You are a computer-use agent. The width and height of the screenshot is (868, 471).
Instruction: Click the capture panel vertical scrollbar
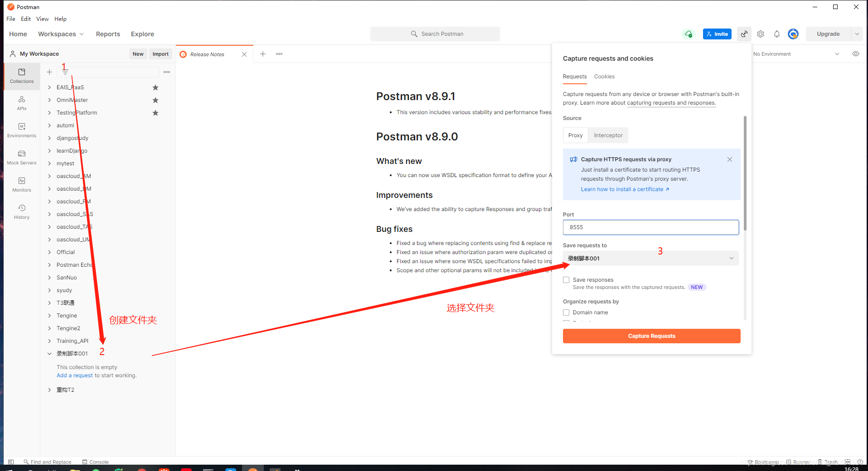click(x=745, y=173)
